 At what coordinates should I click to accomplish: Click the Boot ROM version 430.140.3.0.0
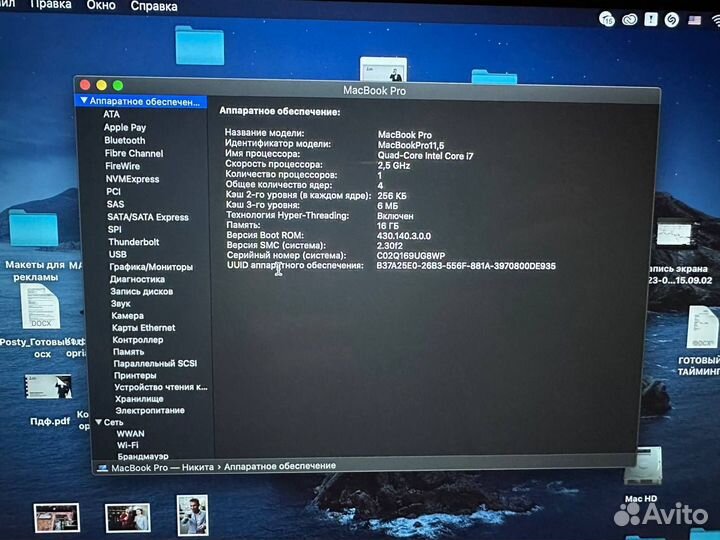[x=404, y=236]
